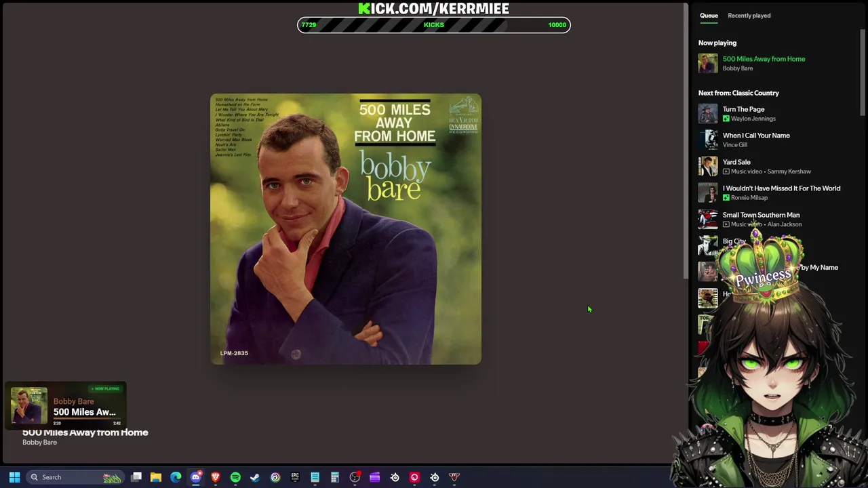Switch to the Recently played tab
868x488 pixels.
[749, 16]
